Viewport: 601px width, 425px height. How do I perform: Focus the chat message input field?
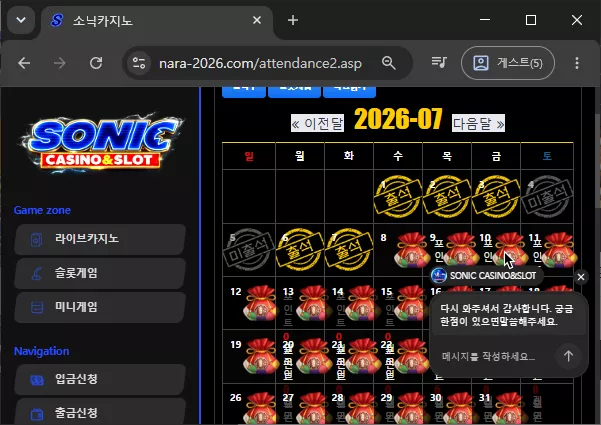(x=494, y=356)
